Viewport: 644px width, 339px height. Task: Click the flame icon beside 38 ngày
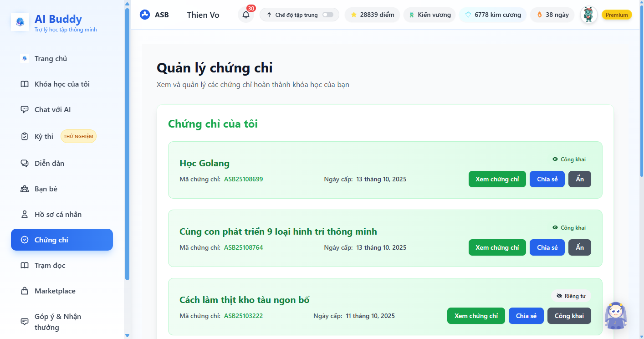(540, 15)
